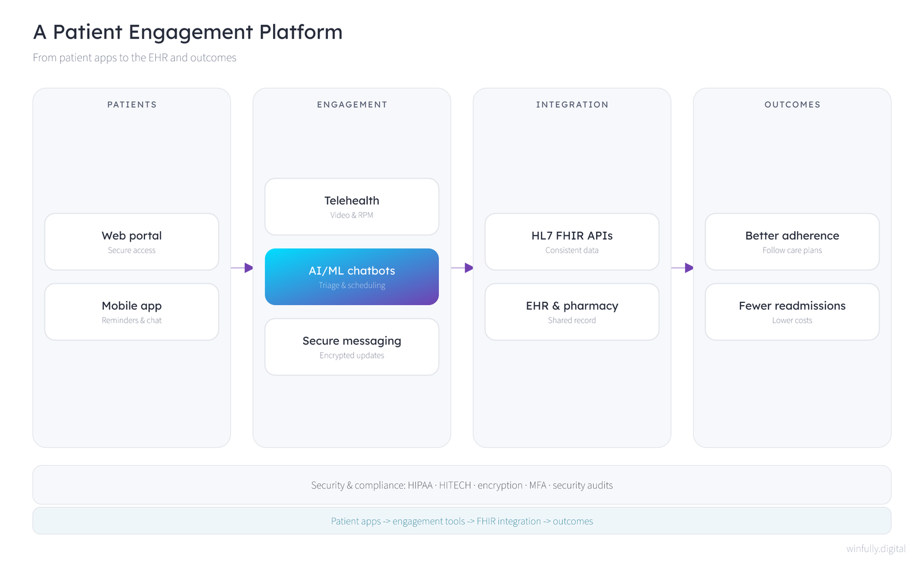Click the 'Reminders & chat' caption
The width and height of the screenshot is (924, 567).
(132, 320)
